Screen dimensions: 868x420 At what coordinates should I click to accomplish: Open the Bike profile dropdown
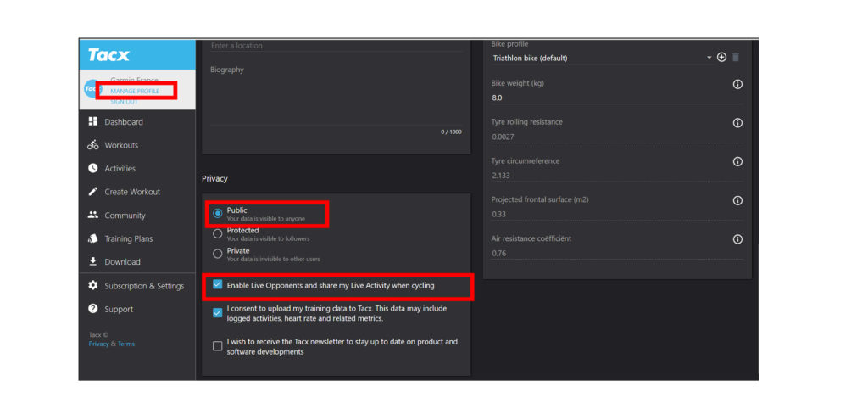click(x=601, y=58)
